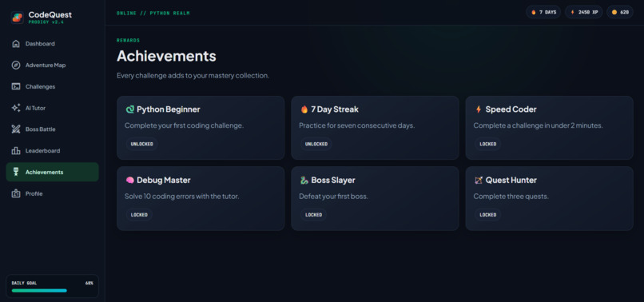Click the Profile ID card icon
The image size is (644, 302).
click(16, 193)
